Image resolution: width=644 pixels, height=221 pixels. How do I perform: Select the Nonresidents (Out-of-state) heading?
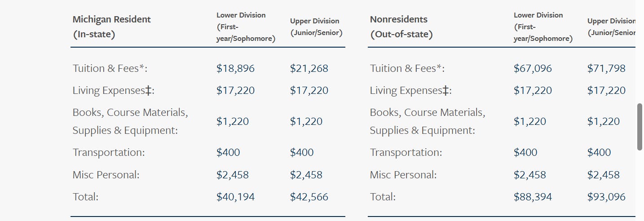coord(401,27)
